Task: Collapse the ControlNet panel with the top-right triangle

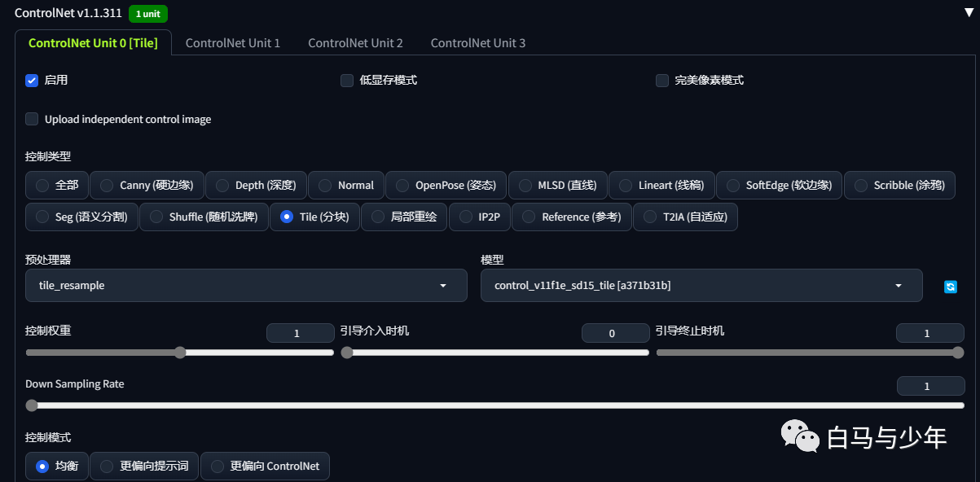Action: 968,14
